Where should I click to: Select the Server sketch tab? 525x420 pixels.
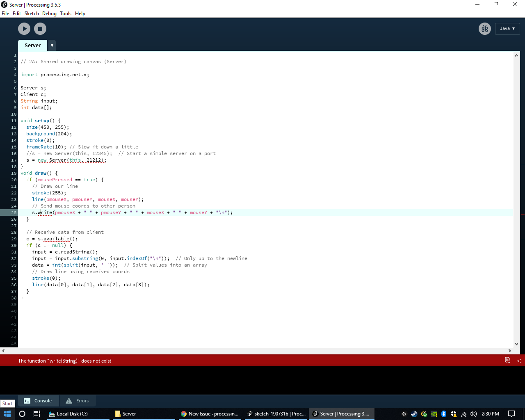(32, 46)
